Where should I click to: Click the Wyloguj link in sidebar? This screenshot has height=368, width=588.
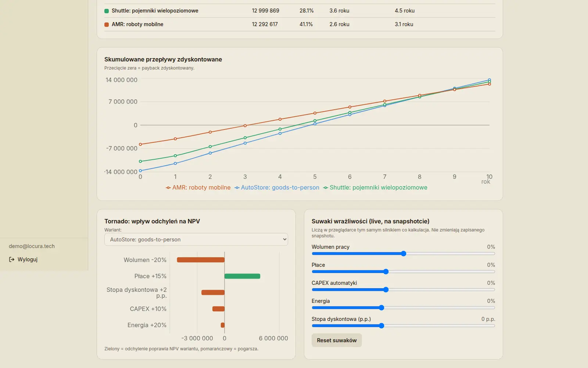(x=23, y=259)
